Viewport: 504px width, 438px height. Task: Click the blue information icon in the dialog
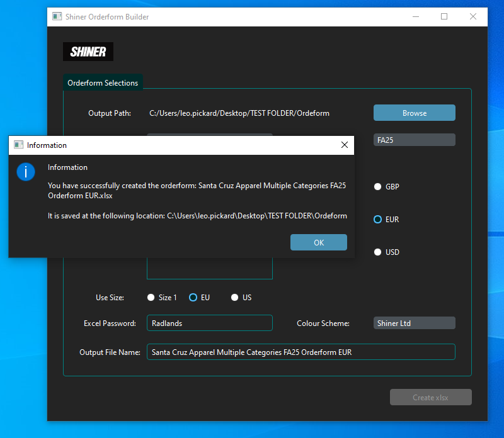26,171
